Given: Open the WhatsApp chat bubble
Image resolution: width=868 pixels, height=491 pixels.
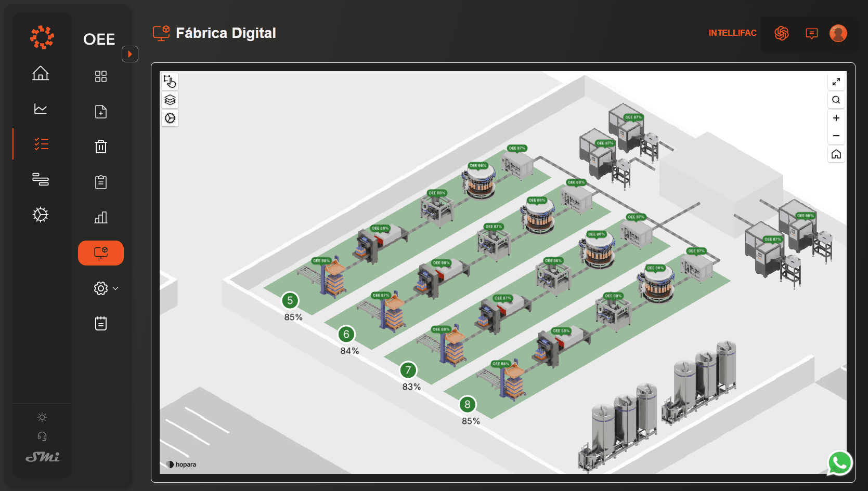Looking at the screenshot, I should (x=839, y=462).
